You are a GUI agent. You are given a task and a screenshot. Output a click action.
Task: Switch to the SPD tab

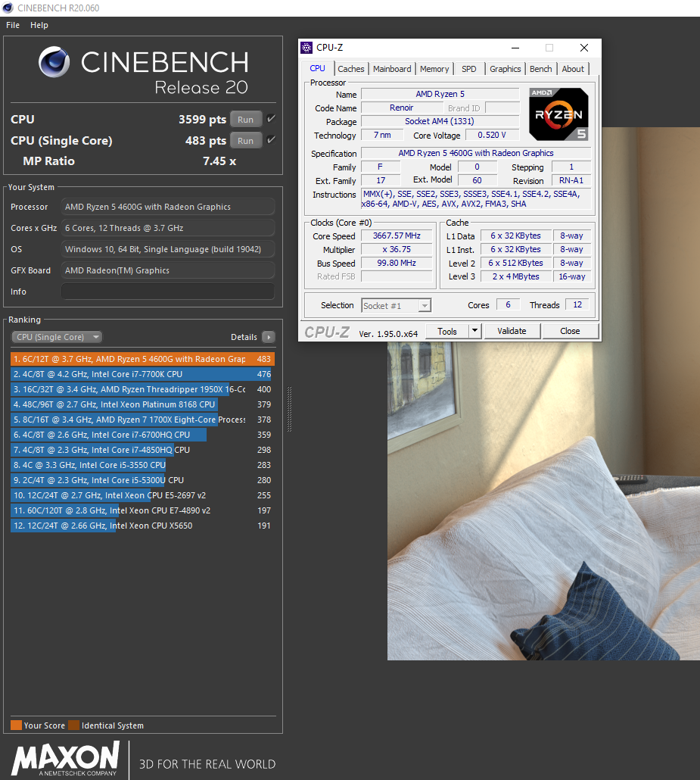point(469,69)
